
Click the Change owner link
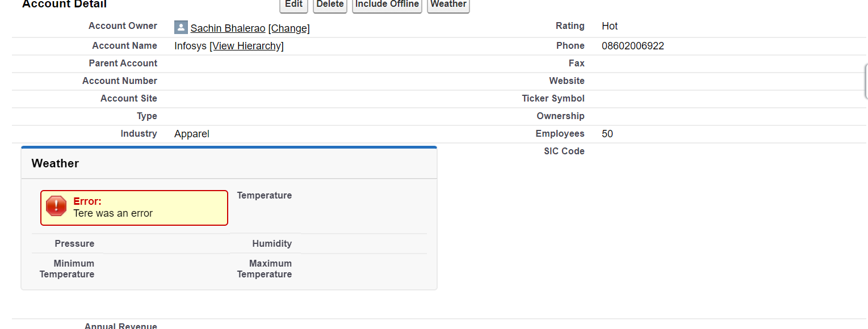pyautogui.click(x=289, y=28)
